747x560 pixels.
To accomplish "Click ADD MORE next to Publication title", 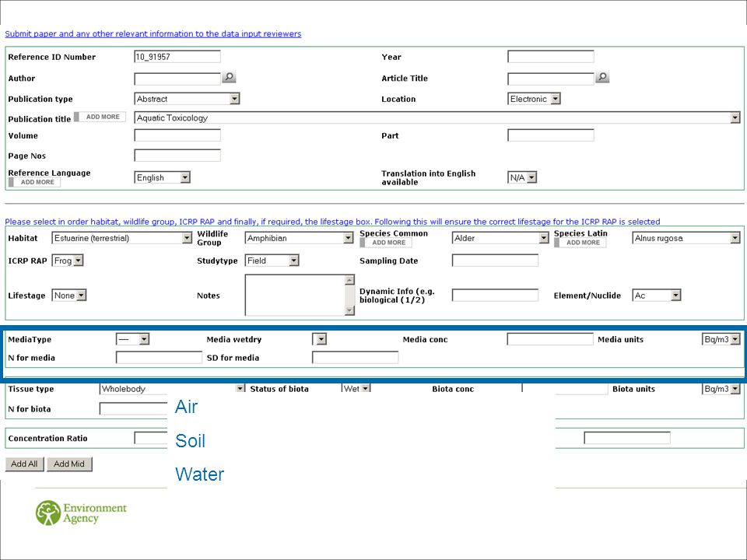I will coord(100,117).
